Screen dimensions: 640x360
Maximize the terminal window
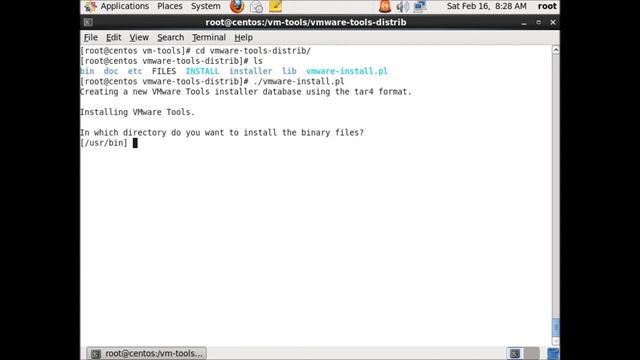coord(538,22)
